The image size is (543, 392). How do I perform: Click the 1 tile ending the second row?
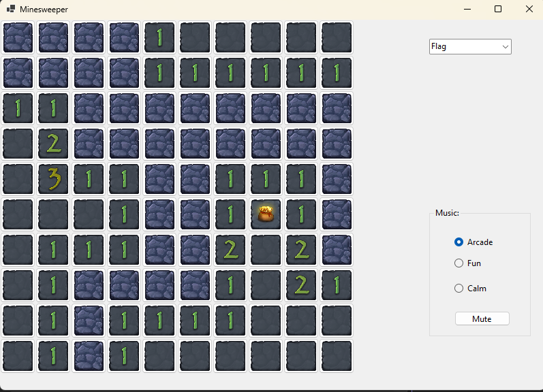tap(337, 73)
